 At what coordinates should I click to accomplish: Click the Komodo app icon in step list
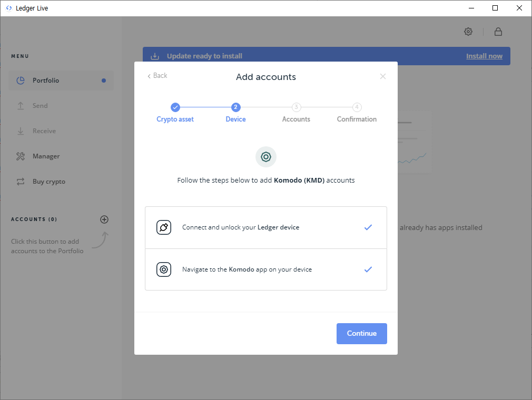click(164, 269)
